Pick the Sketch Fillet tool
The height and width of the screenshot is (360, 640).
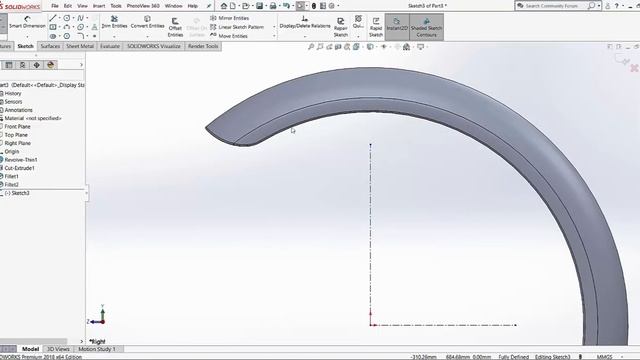[x=80, y=36]
